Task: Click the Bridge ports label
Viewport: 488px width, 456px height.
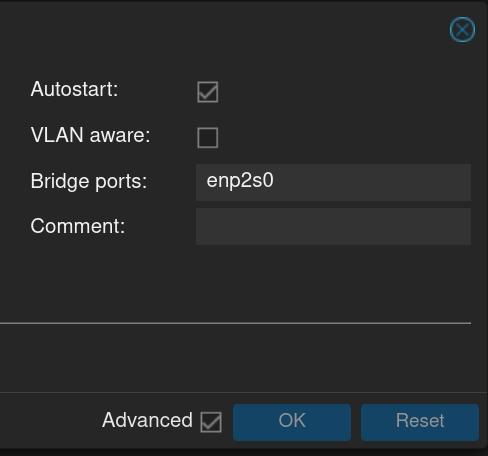Action: 89,181
